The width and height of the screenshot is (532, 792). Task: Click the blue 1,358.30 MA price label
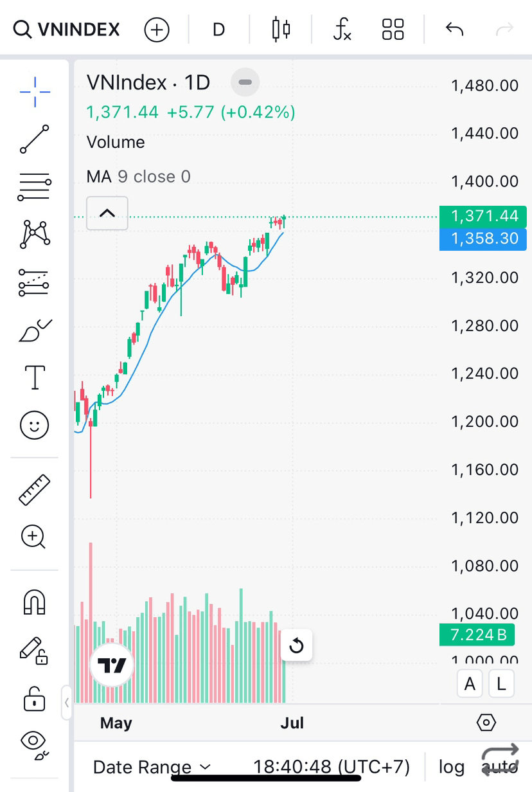pyautogui.click(x=483, y=239)
